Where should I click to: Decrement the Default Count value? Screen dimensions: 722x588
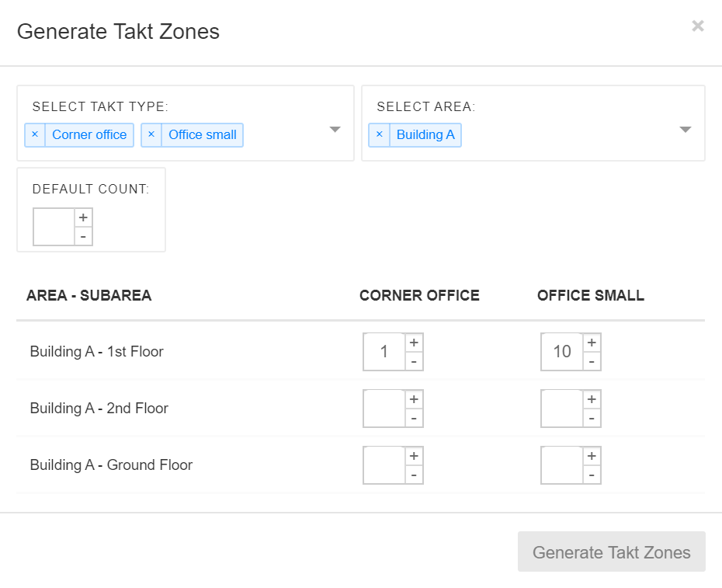83,235
